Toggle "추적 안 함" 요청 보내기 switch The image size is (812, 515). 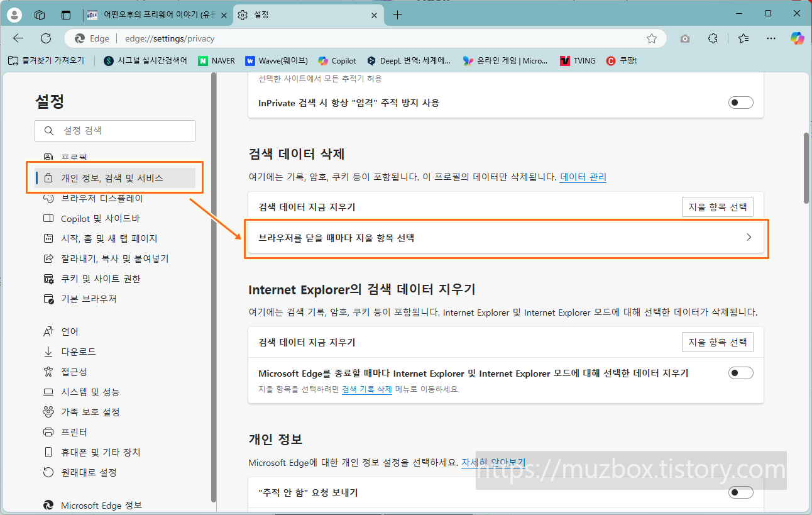tap(740, 492)
